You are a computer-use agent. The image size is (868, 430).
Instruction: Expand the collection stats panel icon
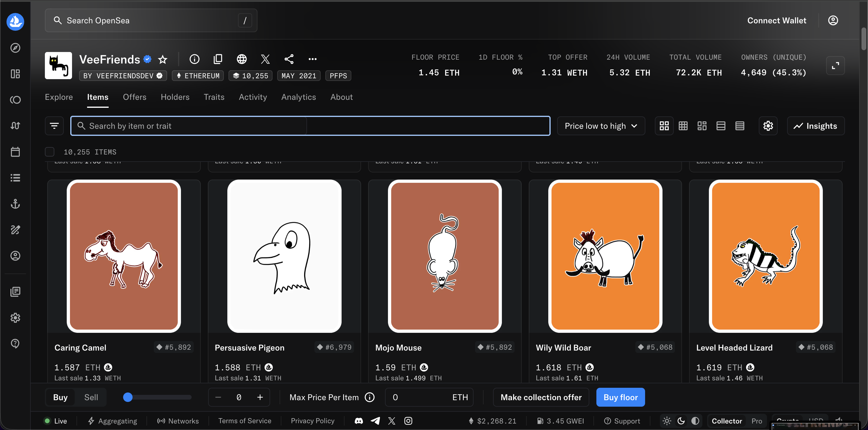click(835, 65)
